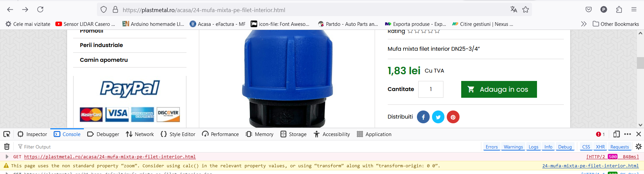Image resolution: width=644 pixels, height=174 pixels.
Task: Open Firefox account profile icon
Action: pos(604,9)
